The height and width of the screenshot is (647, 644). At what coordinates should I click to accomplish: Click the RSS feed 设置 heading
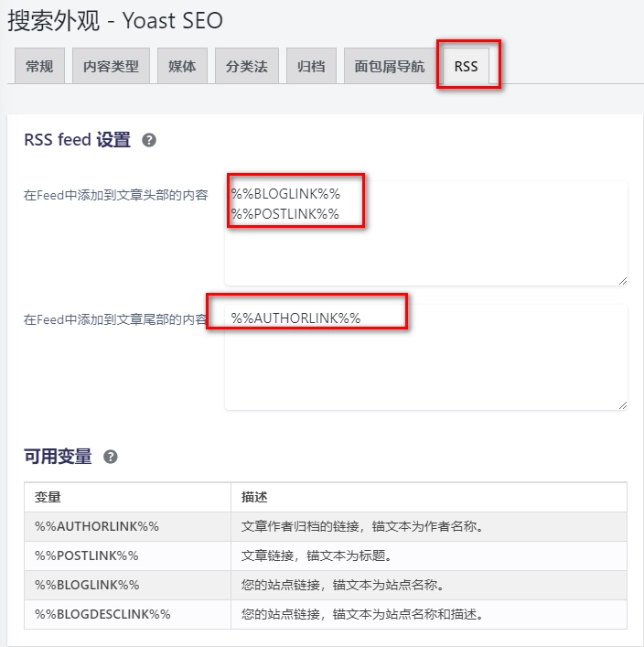77,140
